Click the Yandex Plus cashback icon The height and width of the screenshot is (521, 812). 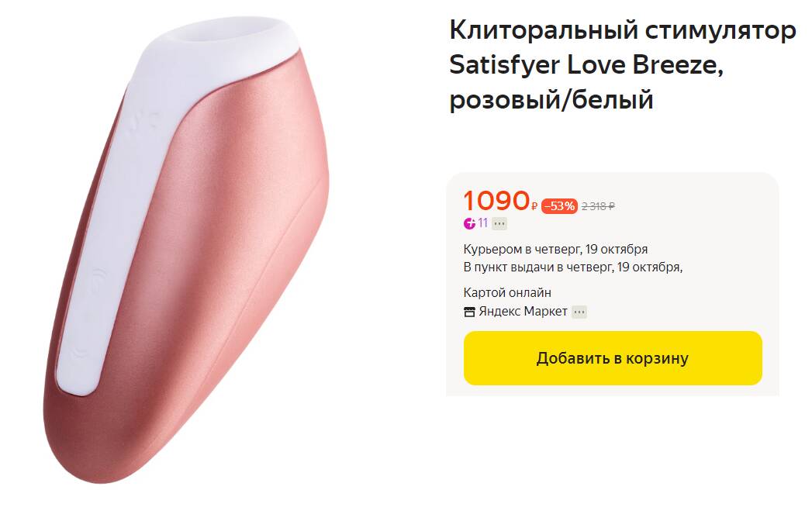[469, 223]
